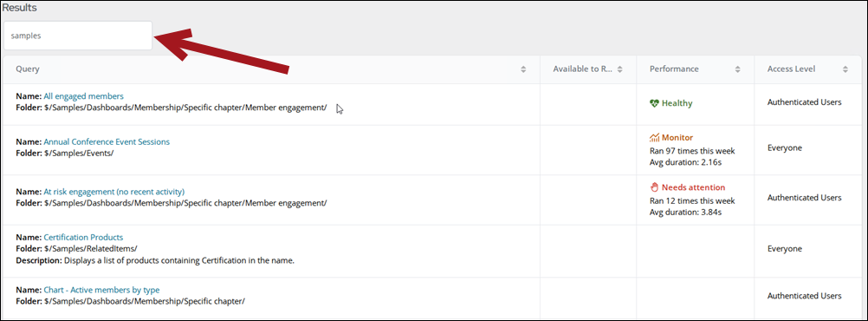
Task: Click the samples search input field
Action: pyautogui.click(x=77, y=36)
